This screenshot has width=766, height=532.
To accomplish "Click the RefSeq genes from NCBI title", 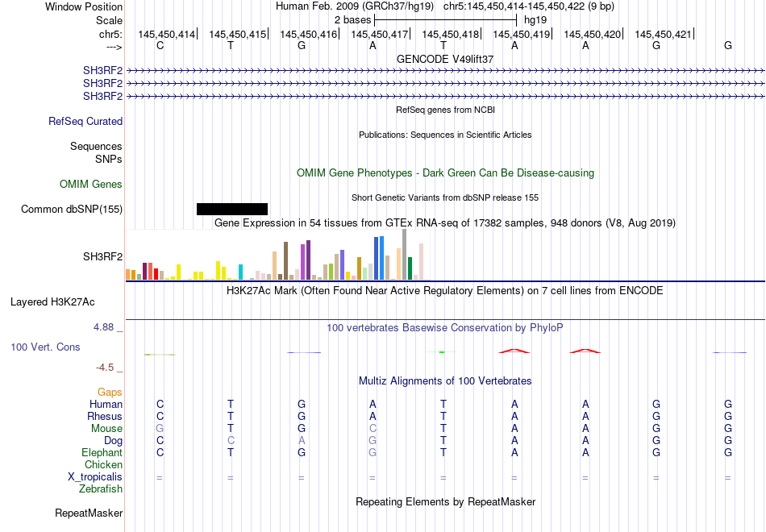I will coord(445,110).
